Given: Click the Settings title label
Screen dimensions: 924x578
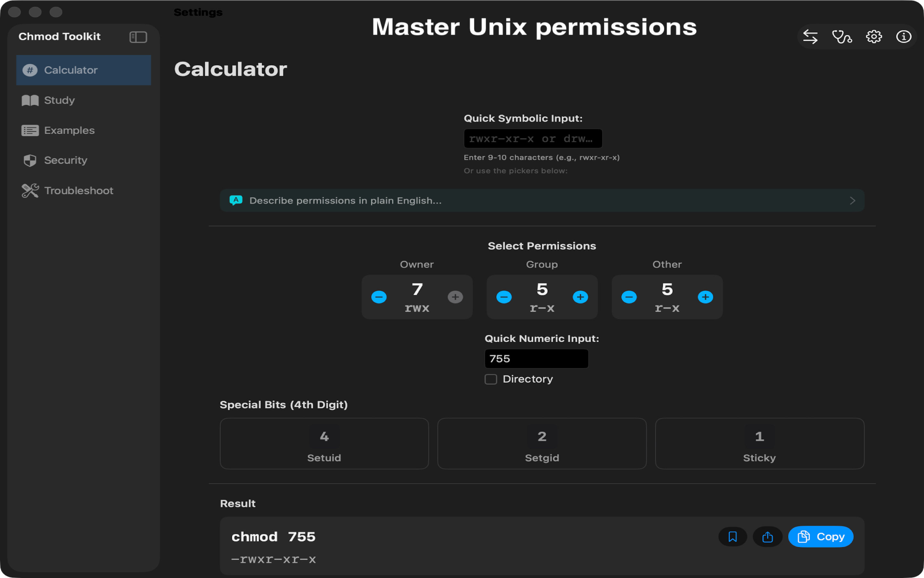Looking at the screenshot, I should click(x=198, y=13).
